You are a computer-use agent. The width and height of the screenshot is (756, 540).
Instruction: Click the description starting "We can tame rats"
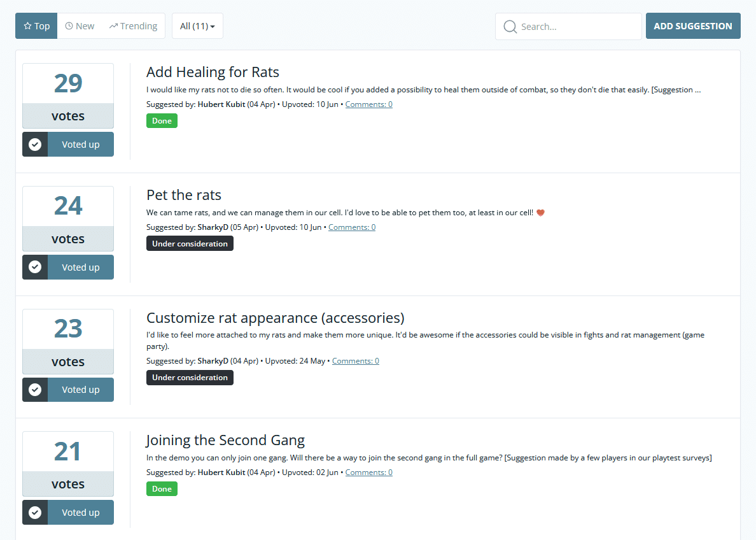[345, 213]
